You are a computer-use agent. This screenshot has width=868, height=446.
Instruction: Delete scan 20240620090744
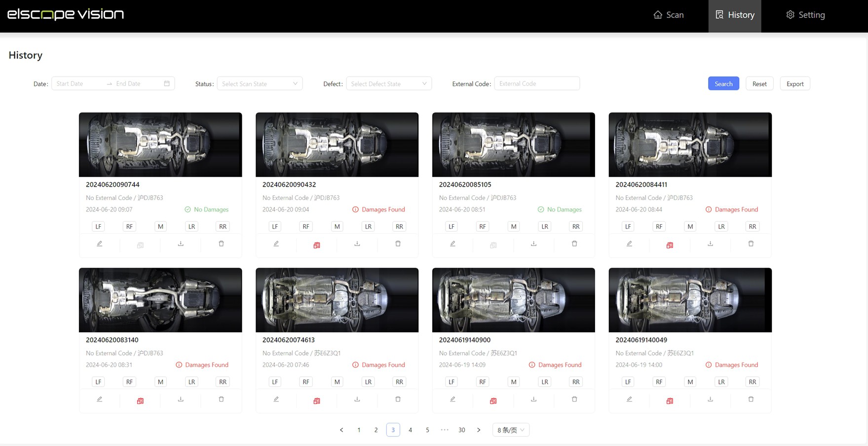click(221, 243)
